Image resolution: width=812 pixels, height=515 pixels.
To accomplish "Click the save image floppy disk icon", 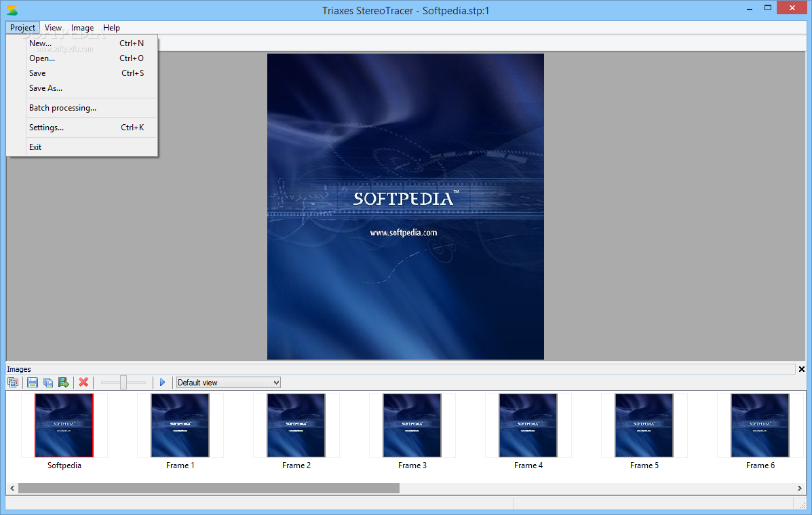I will 32,383.
